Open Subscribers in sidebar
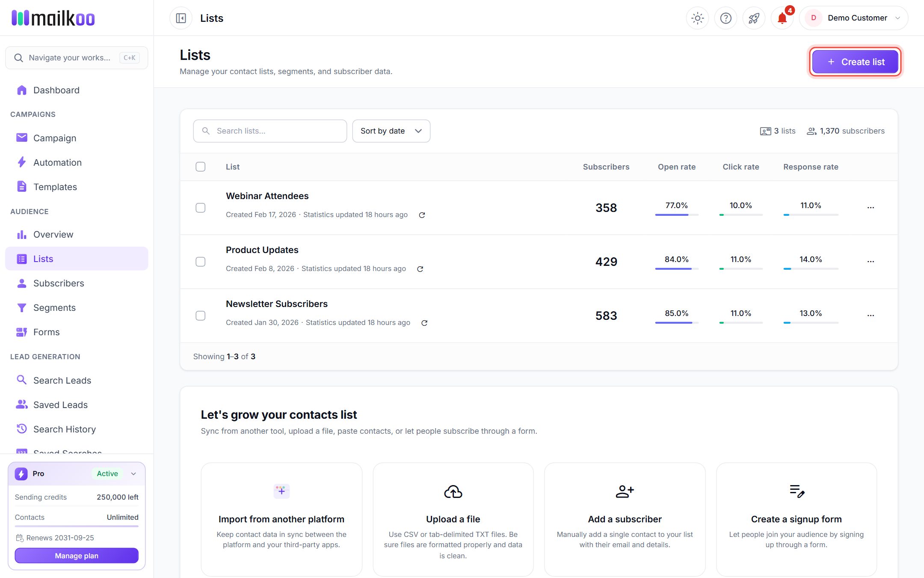This screenshot has width=924, height=578. point(77,283)
